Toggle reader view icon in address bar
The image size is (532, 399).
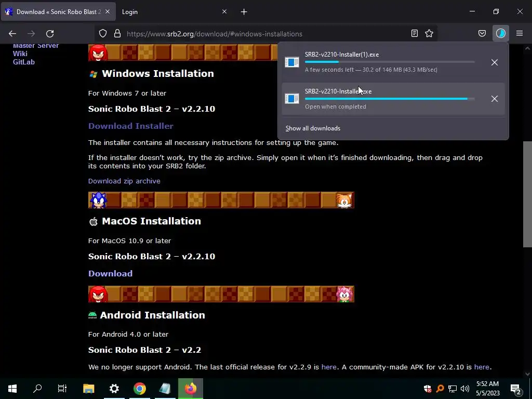[414, 33]
